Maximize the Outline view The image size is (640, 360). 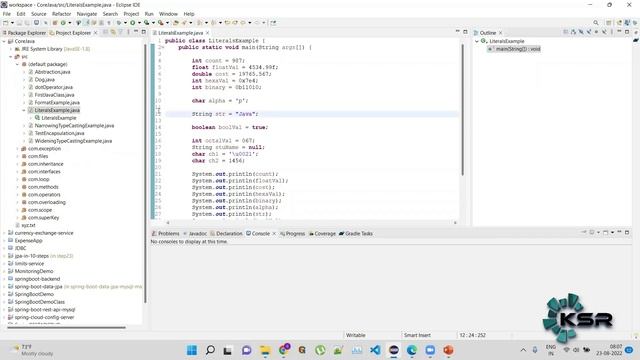pos(627,32)
